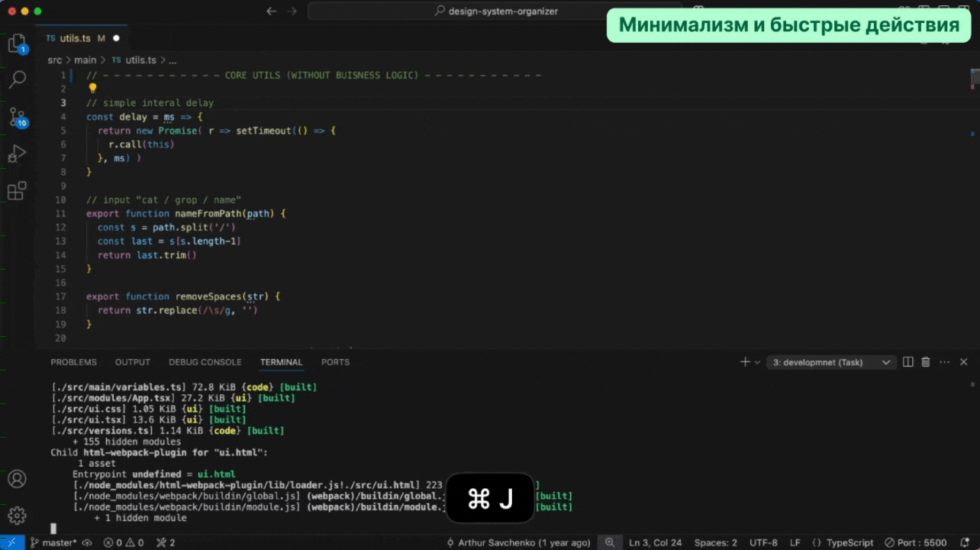Change file encoding via 'UTF-8'
The height and width of the screenshot is (550, 980).
pyautogui.click(x=763, y=542)
